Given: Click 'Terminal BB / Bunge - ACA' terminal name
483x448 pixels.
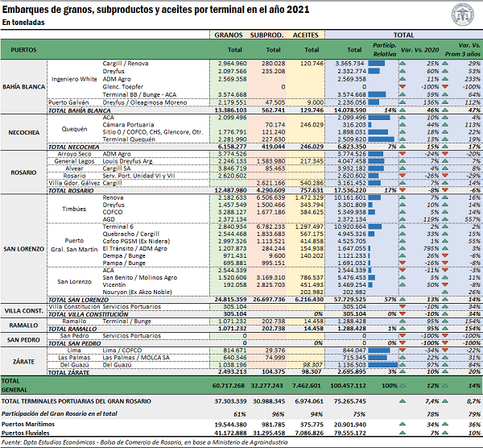Looking at the screenshot, I should click(x=139, y=94).
